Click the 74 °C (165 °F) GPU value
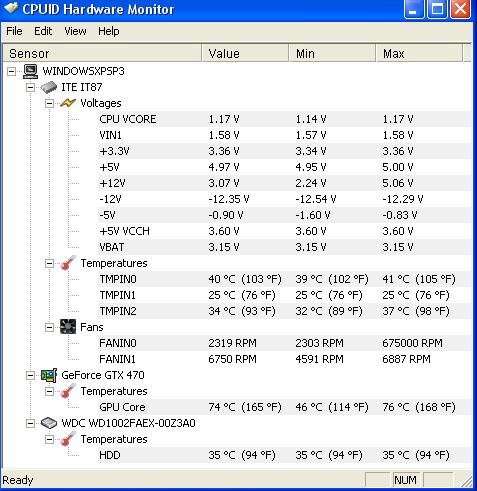This screenshot has height=491, width=477. click(245, 407)
